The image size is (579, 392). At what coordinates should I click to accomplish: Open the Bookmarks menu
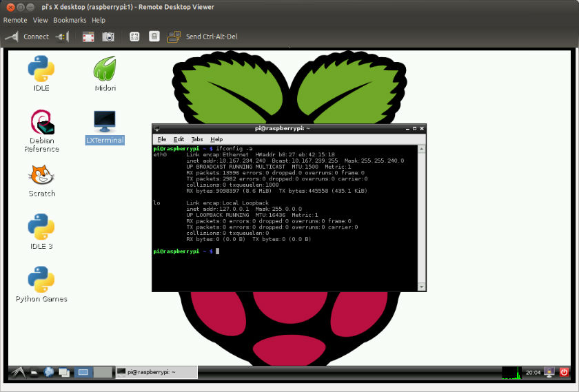(x=70, y=20)
